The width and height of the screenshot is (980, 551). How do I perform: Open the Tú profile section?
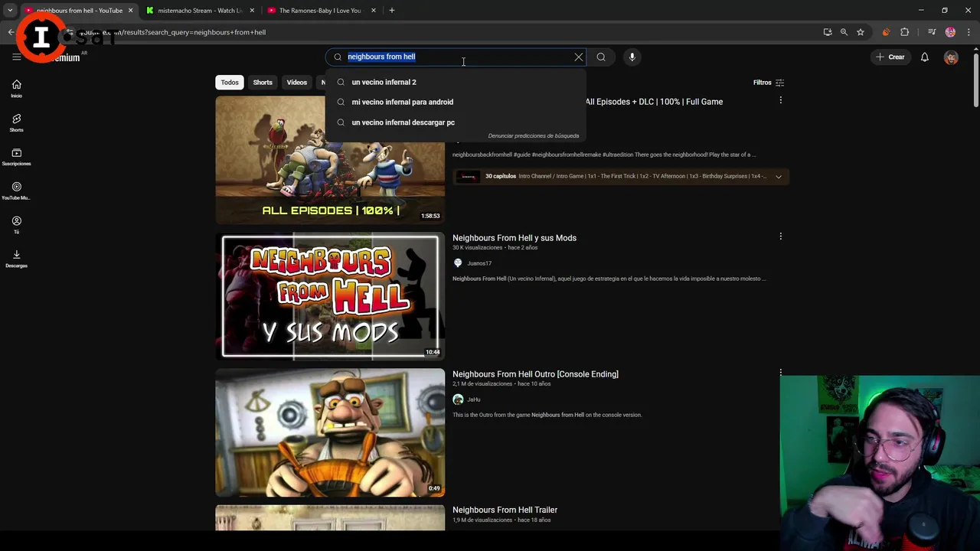pos(16,225)
